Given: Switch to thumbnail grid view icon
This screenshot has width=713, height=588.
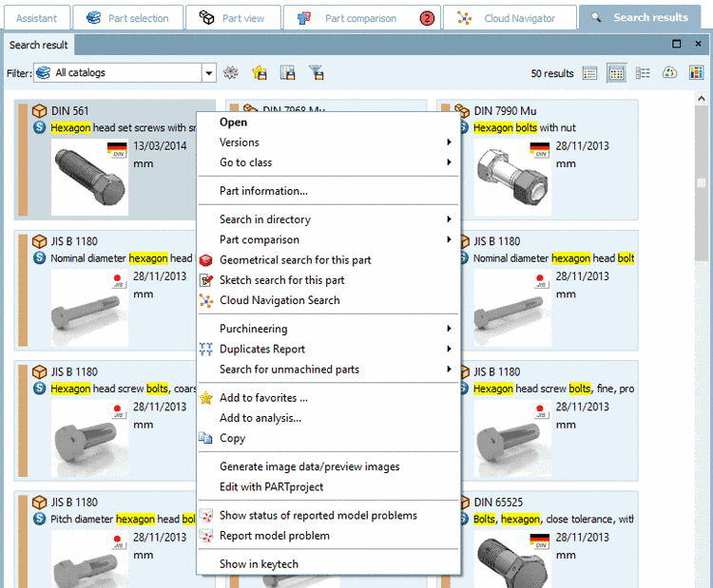Looking at the screenshot, I should pos(616,73).
